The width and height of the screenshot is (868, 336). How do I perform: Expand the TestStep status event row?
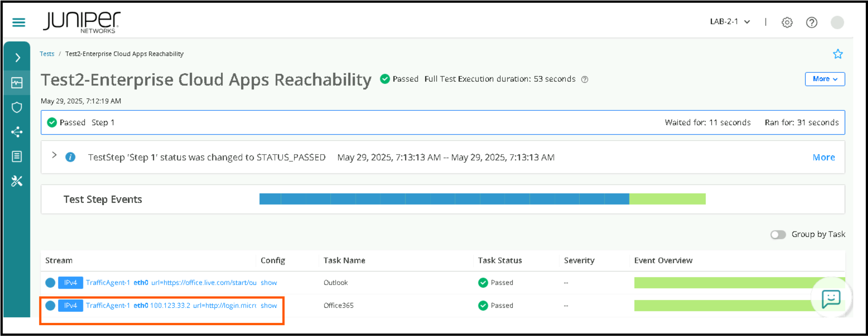click(x=54, y=155)
